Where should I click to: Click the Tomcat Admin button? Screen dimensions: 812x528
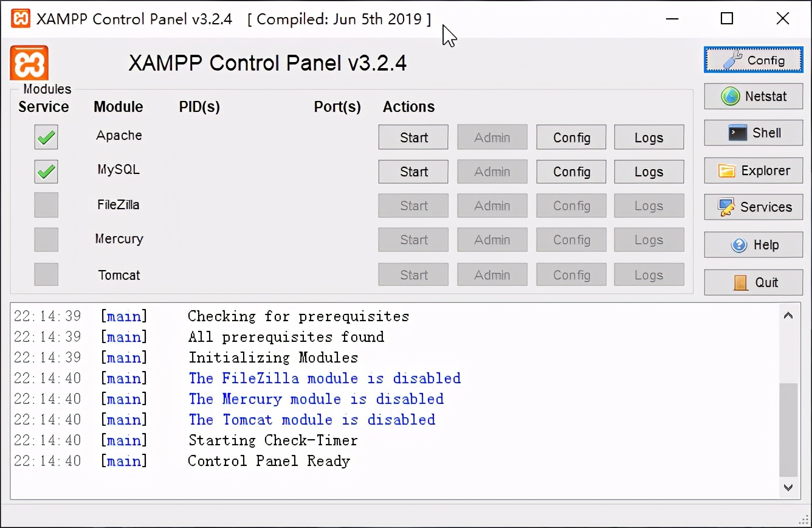(x=492, y=275)
